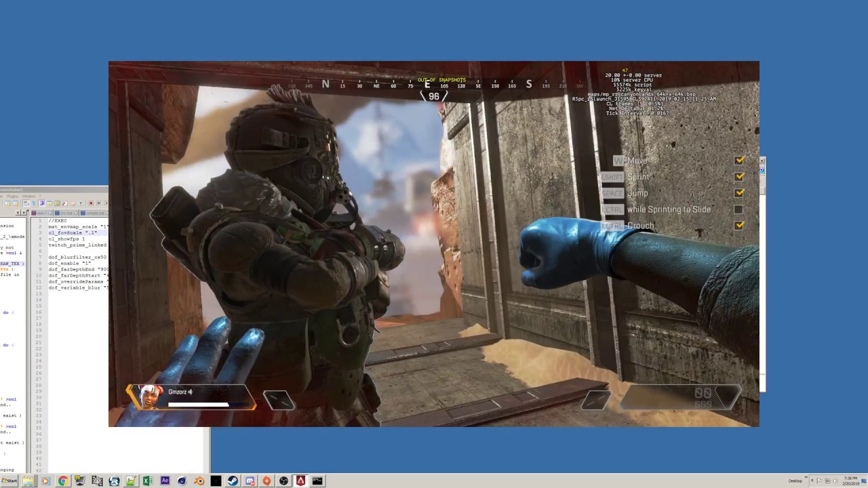
Task: Click the record macro button in Notepad++
Action: pos(91,203)
